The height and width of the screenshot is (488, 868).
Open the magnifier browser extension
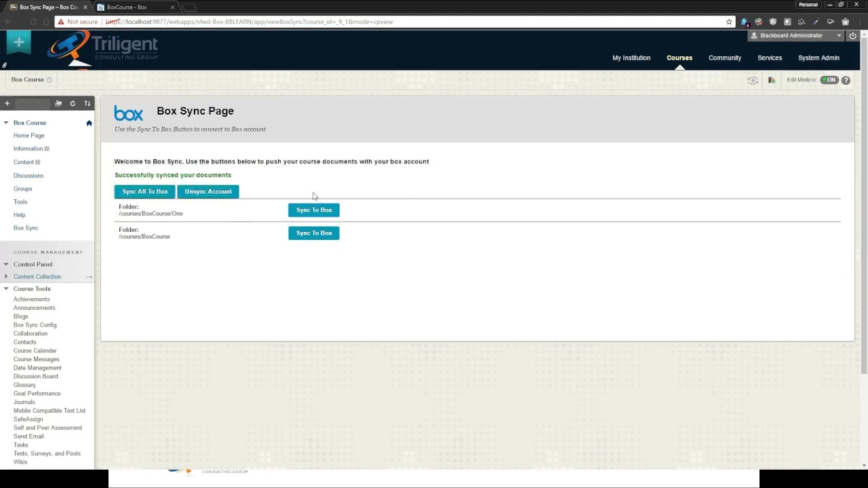point(802,22)
